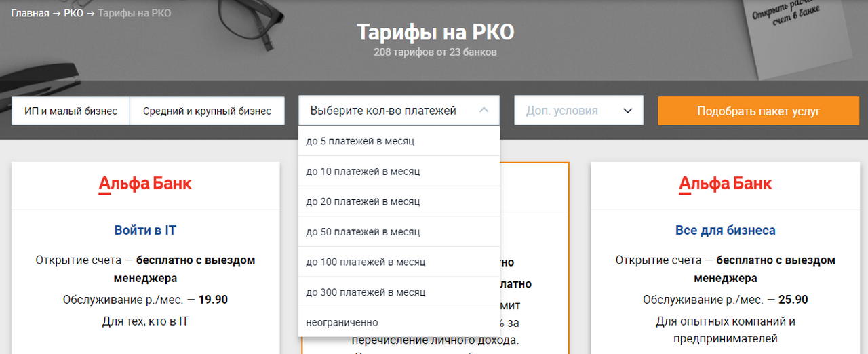Open the Все для бизнеса tariff link

(x=725, y=230)
